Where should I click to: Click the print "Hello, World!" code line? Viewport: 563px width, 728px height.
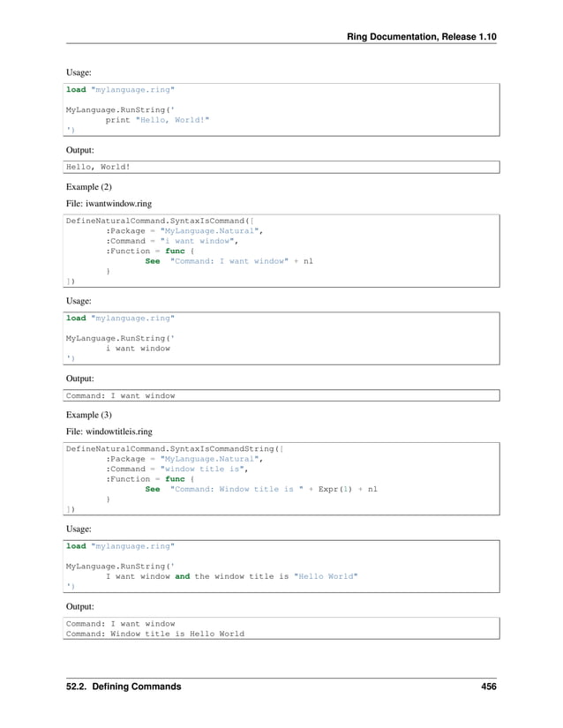pos(157,119)
